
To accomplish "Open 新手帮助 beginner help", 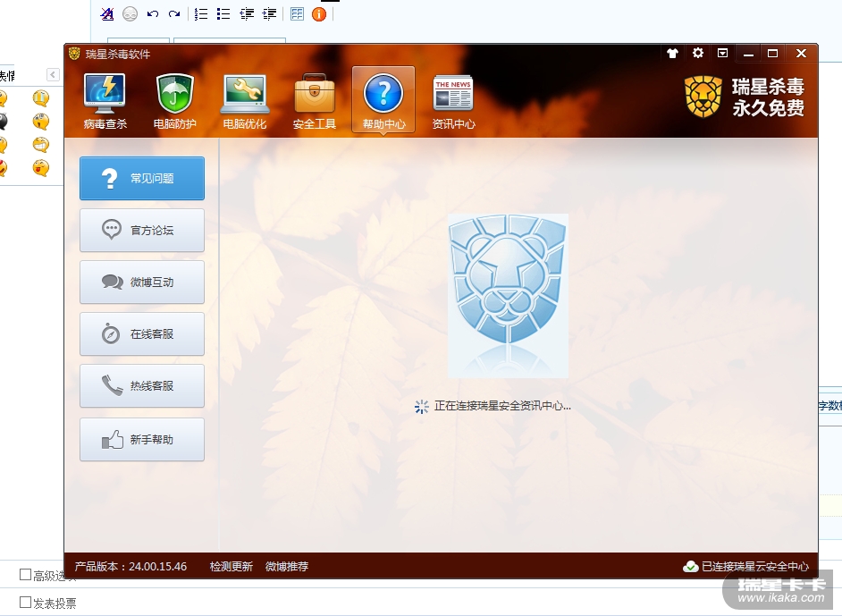I will pyautogui.click(x=142, y=439).
